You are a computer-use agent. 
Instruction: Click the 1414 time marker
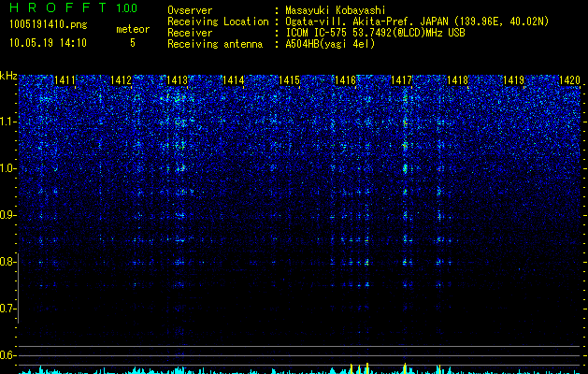233,79
